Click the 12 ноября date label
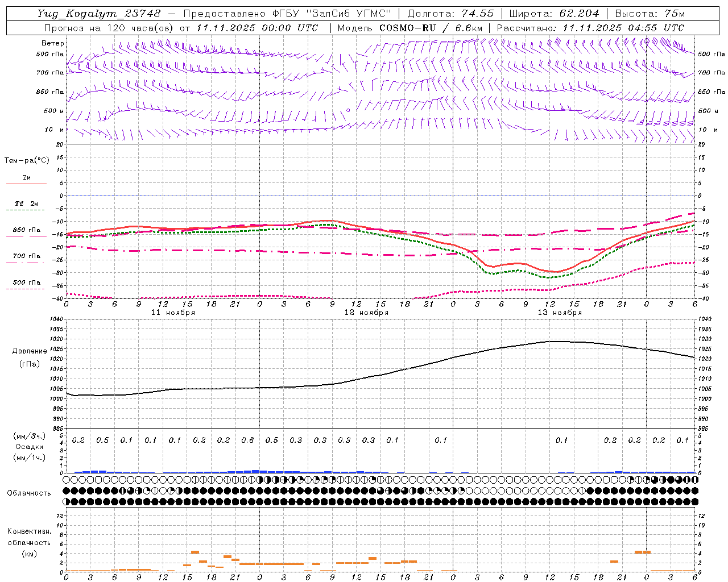This screenshot has width=728, height=582. pos(366,313)
